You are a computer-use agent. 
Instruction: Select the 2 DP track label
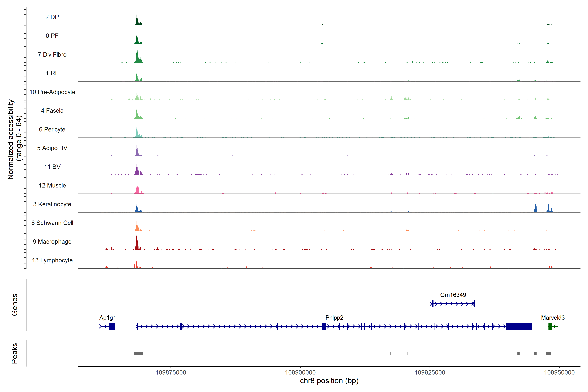tap(52, 17)
